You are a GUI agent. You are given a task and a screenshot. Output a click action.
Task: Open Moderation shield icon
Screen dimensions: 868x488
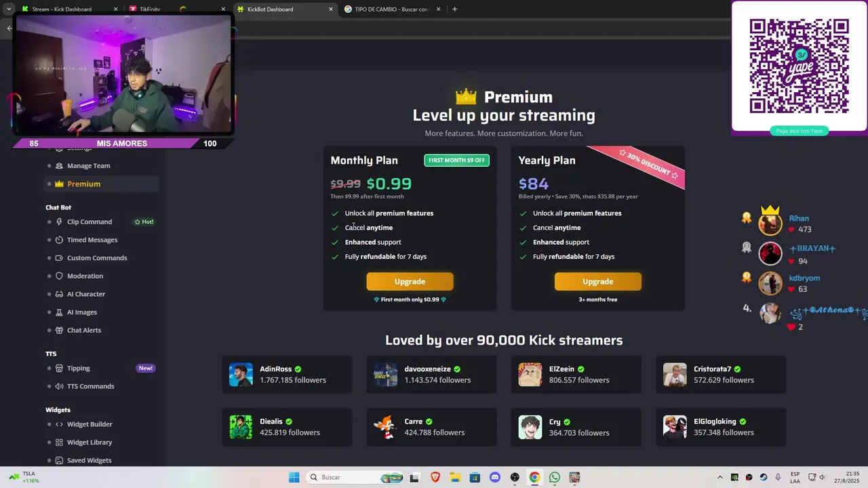pyautogui.click(x=59, y=276)
